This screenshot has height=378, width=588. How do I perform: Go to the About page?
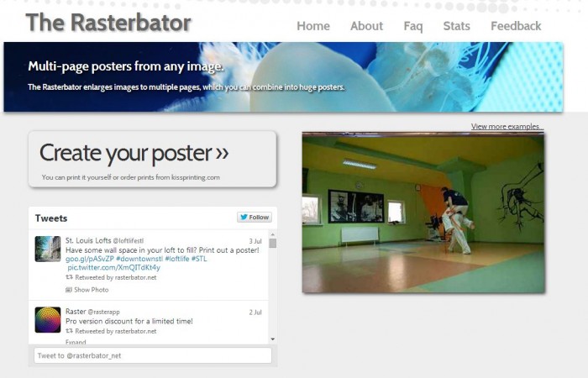pyautogui.click(x=366, y=26)
